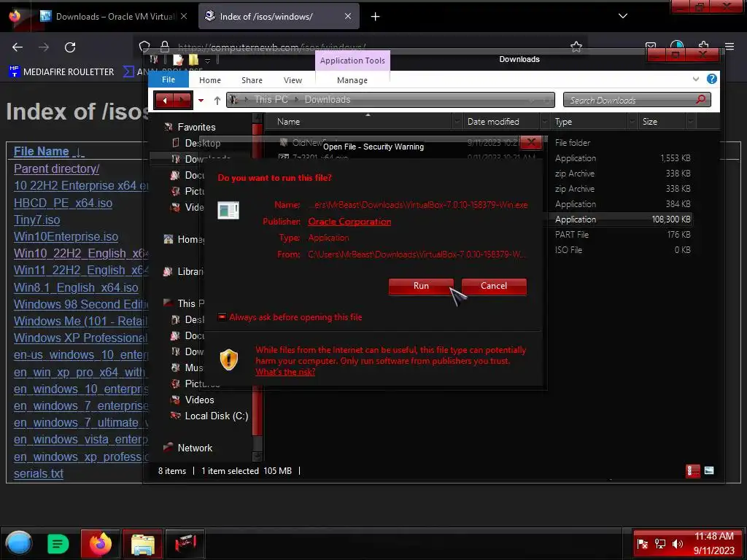Go back in Explorer navigation
The width and height of the screenshot is (747, 560).
164,100
